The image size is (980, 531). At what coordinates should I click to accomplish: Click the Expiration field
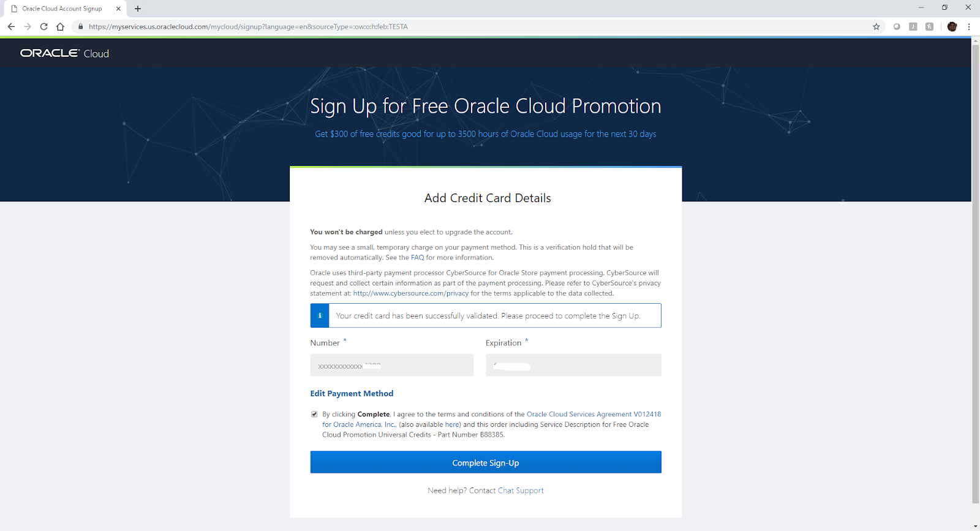coord(573,365)
